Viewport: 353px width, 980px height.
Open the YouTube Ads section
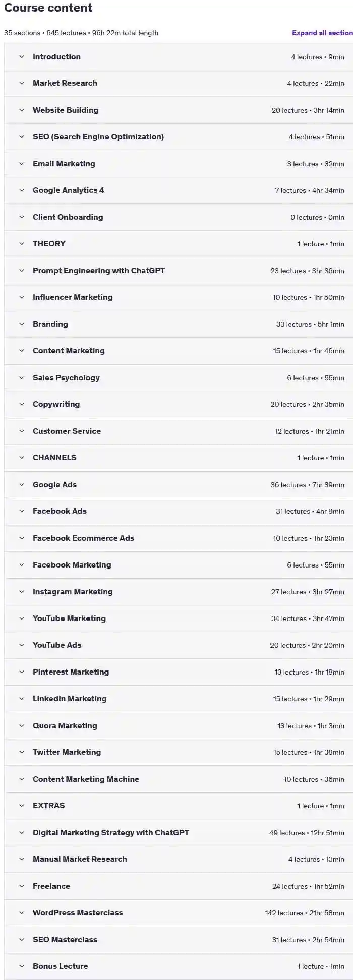coord(179,645)
